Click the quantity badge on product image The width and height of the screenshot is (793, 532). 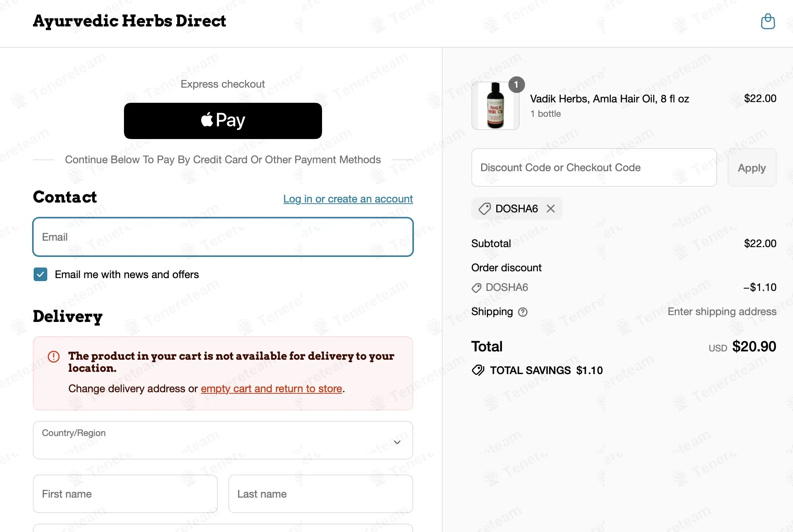(516, 85)
